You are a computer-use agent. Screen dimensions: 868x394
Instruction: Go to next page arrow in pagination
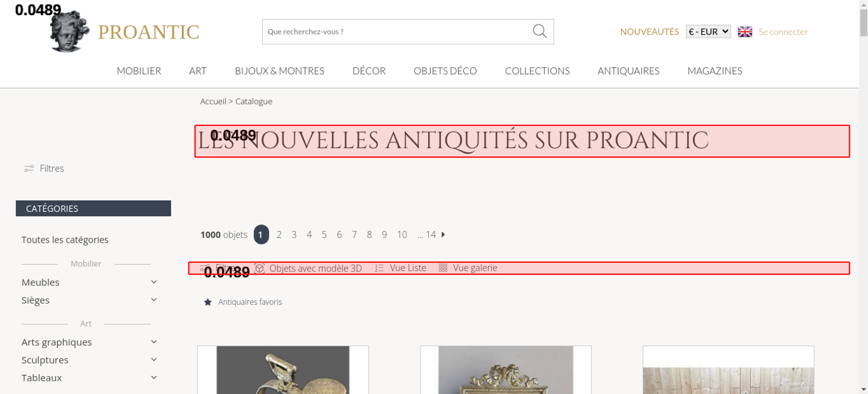[443, 235]
